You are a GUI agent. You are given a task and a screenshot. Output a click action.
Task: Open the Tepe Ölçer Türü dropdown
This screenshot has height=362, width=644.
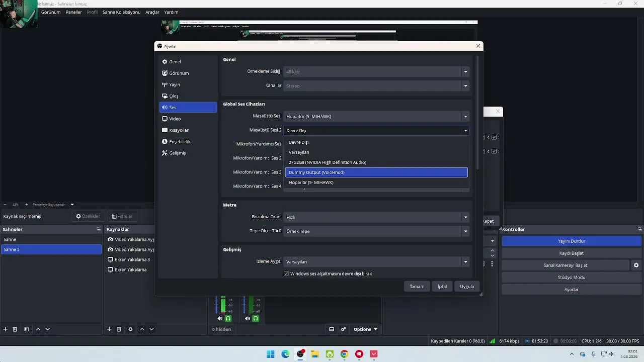coord(376,231)
